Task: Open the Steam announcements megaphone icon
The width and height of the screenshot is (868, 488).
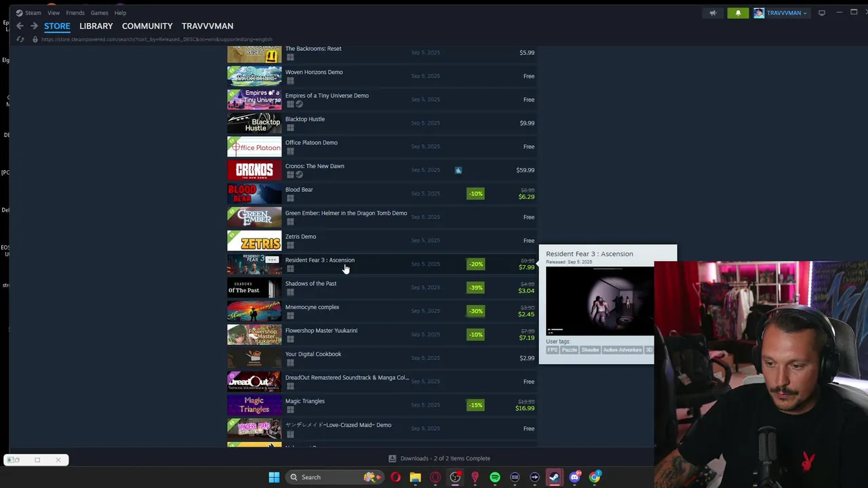Action: pyautogui.click(x=713, y=13)
